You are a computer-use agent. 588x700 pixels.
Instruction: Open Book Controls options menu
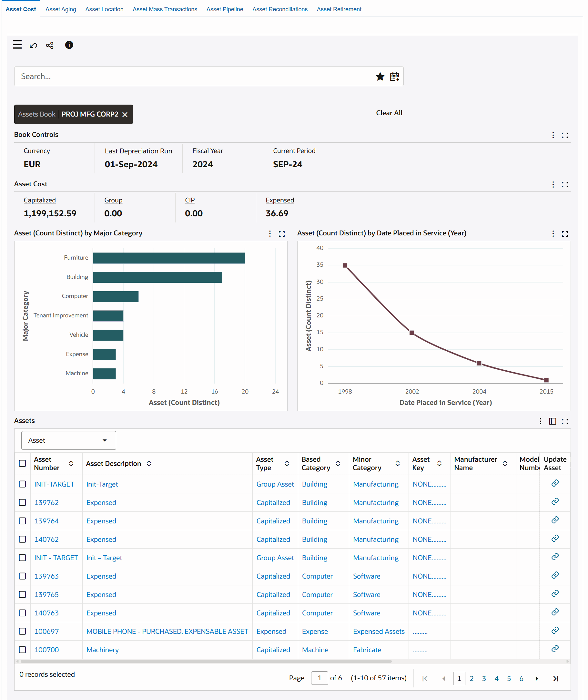pyautogui.click(x=553, y=135)
